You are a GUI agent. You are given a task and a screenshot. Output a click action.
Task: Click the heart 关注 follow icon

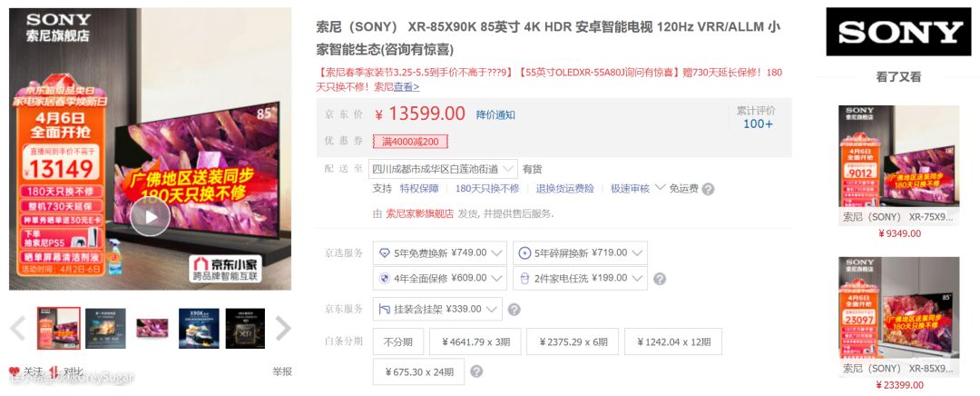point(15,372)
